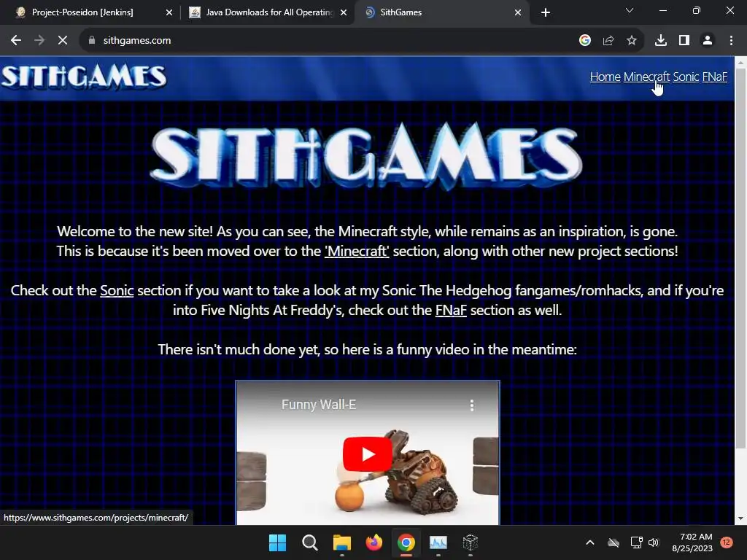Click the forward navigation arrow
Viewport: 747px width, 560px height.
[39, 41]
